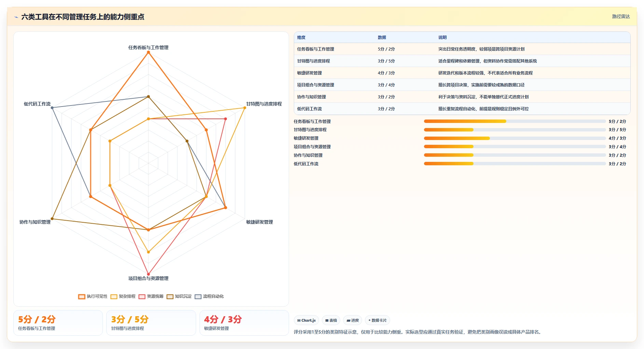
Task: Click the 项目组合与资源管理 progress bar
Action: pyautogui.click(x=515, y=146)
